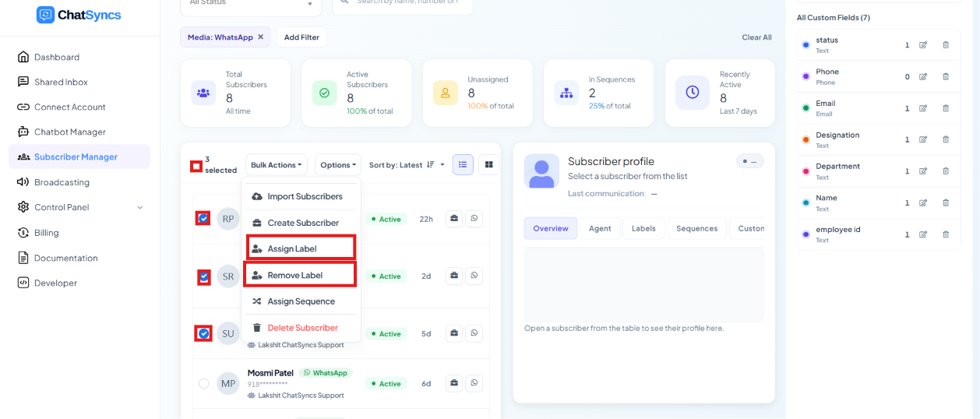Click briefcase icon in 2d row
Viewport: 980px width, 419px height.
(x=454, y=276)
